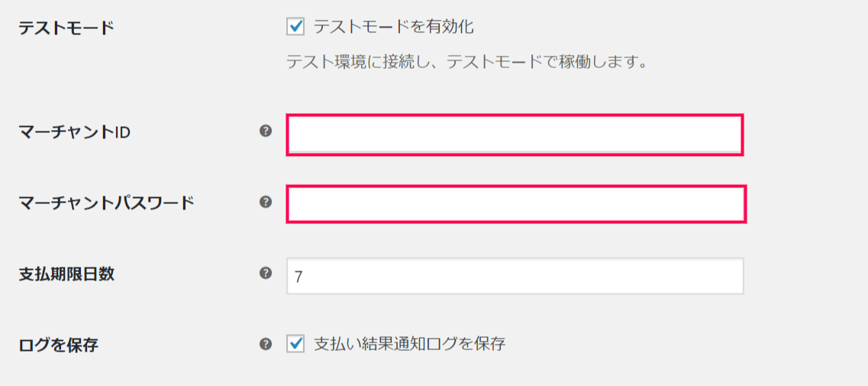This screenshot has width=868, height=386.
Task: Toggle logging via 支払い結果通知ログを保存 label text
Action: (410, 344)
